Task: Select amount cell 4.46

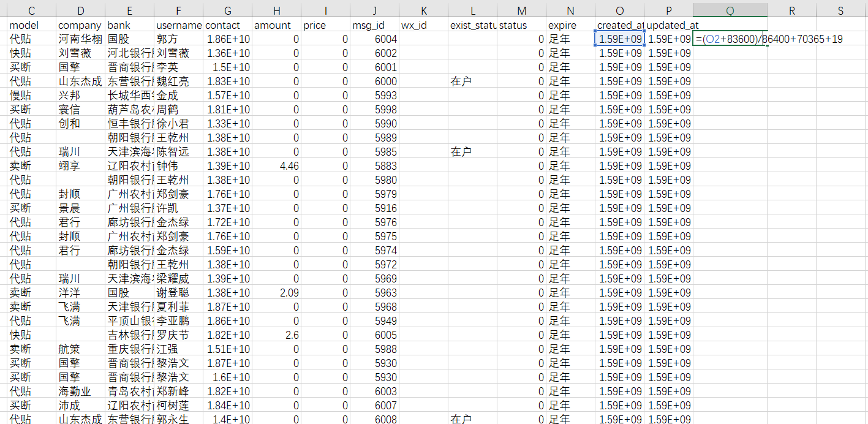Action: tap(277, 166)
